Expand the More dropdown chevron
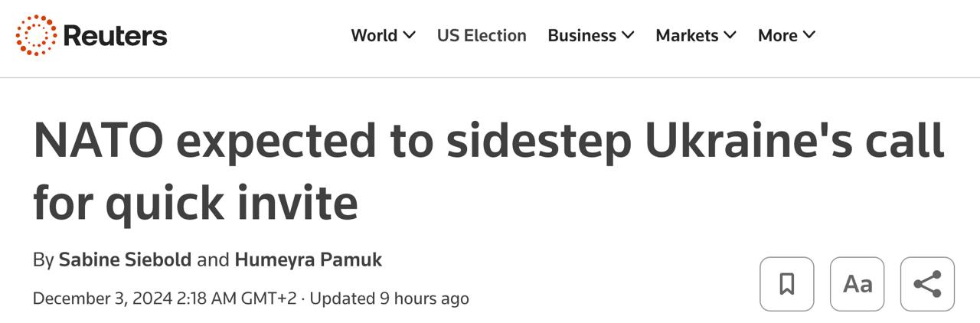 point(809,35)
